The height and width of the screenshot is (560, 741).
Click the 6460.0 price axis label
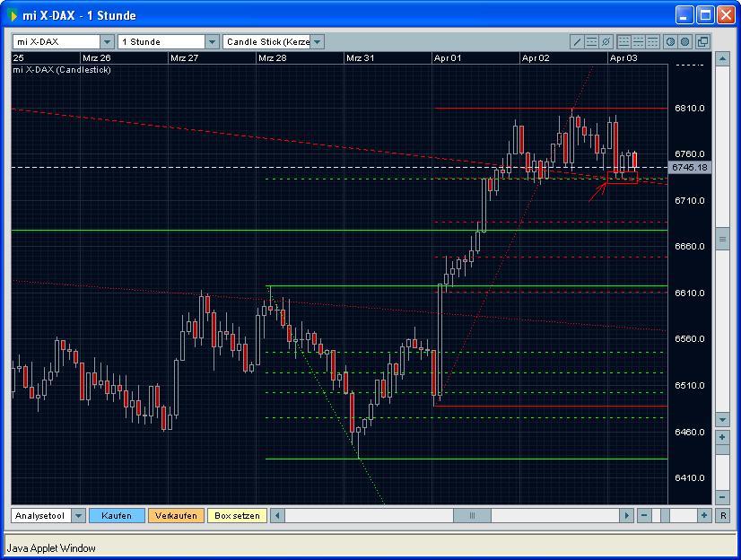[x=690, y=432]
